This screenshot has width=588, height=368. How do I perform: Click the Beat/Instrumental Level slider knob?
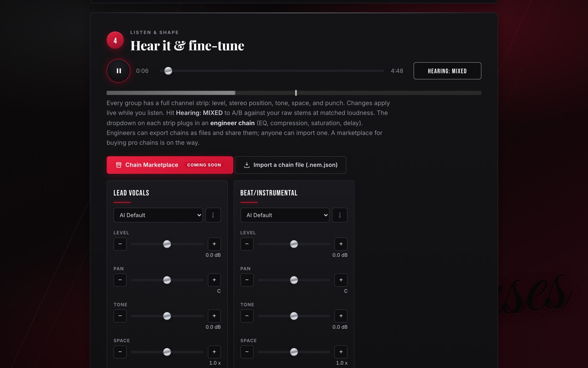point(294,244)
